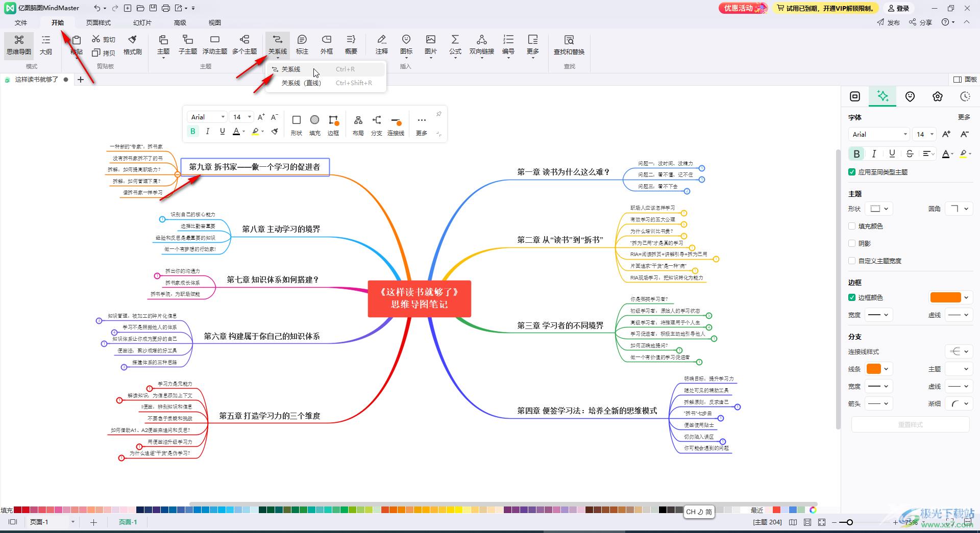The height and width of the screenshot is (533, 980).
Task: Click the branch Line (线条) color swatch
Action: point(874,369)
